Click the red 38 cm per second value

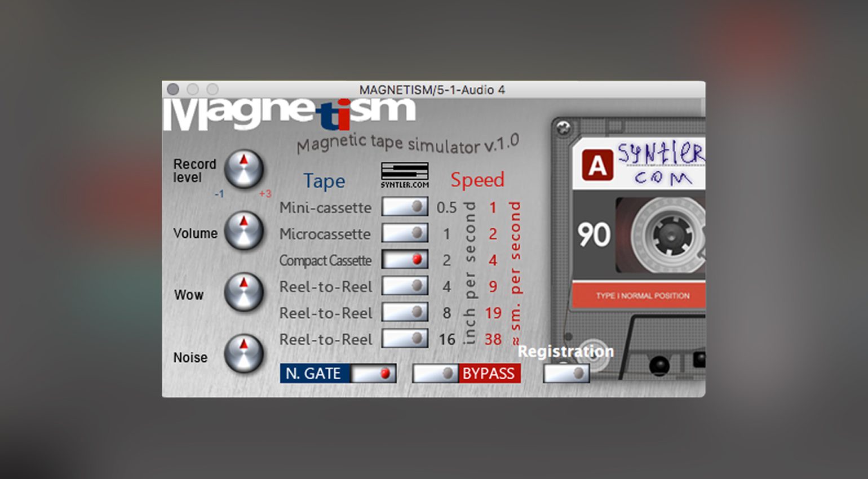click(x=493, y=339)
